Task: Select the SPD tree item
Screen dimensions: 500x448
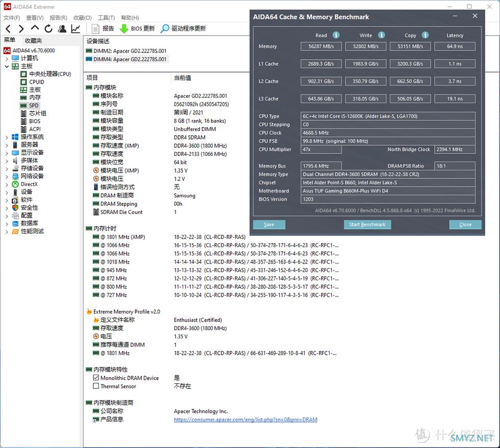Action: (x=30, y=106)
